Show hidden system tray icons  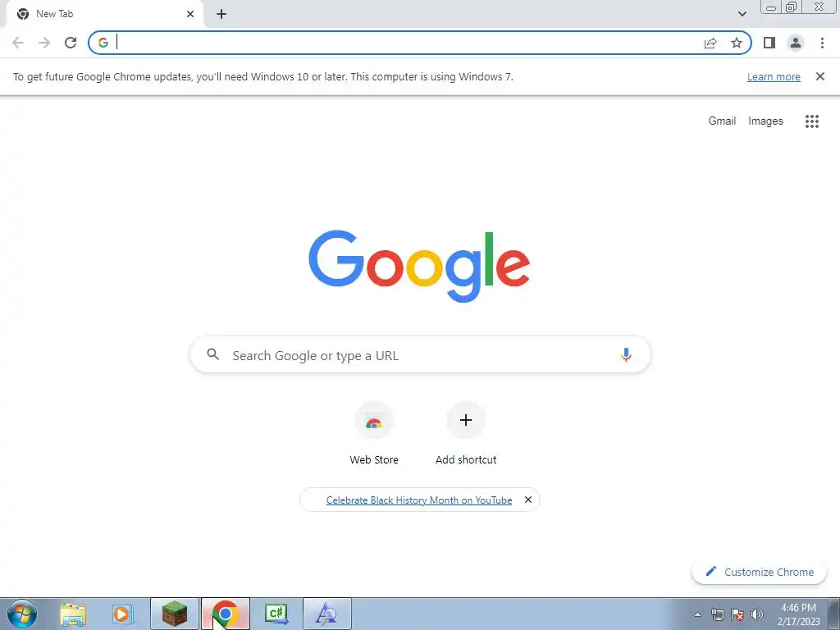click(697, 614)
